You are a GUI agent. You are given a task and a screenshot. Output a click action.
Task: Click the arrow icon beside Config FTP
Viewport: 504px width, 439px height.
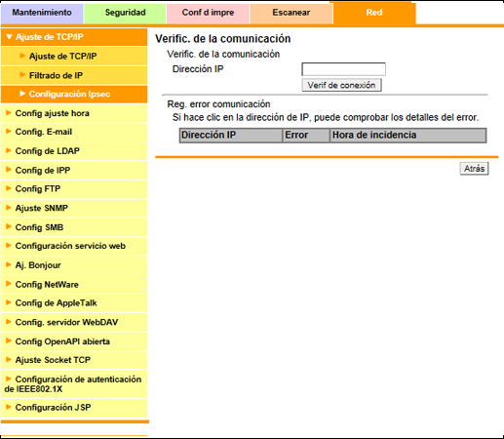click(x=9, y=188)
